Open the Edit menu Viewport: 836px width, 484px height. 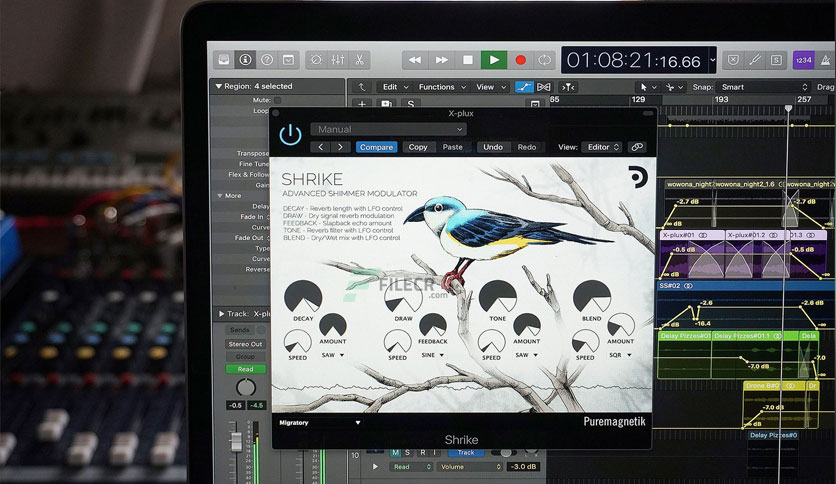396,87
